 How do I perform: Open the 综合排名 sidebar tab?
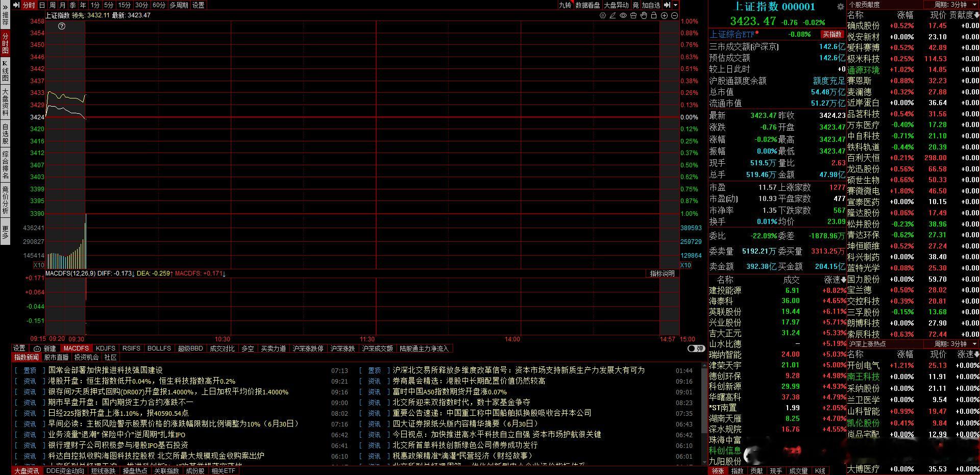(5, 165)
